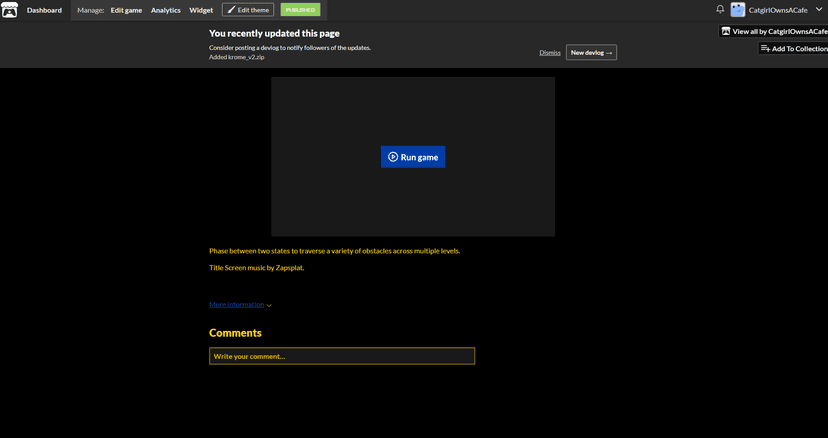Open the Widget page
The width and height of the screenshot is (828, 438).
tap(201, 10)
